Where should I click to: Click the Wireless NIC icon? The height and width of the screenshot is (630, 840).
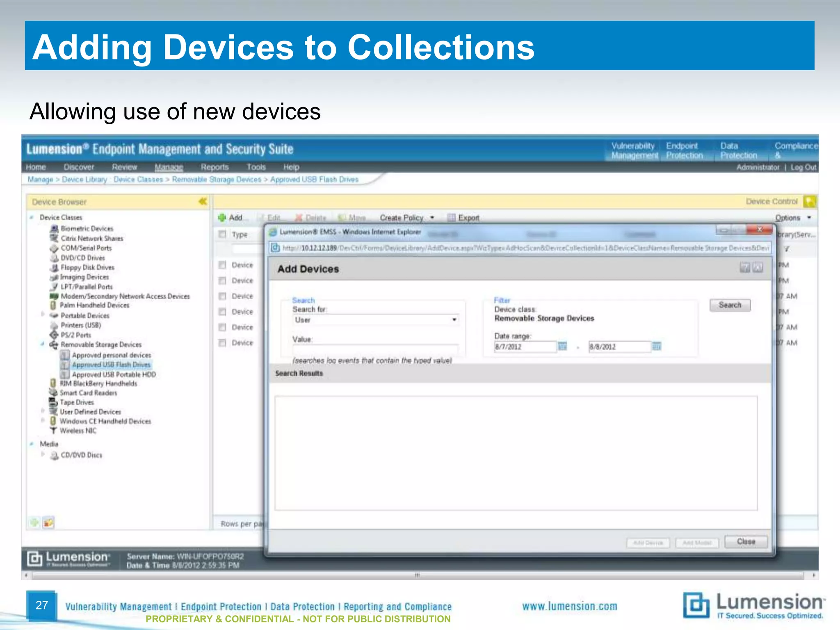pos(53,430)
